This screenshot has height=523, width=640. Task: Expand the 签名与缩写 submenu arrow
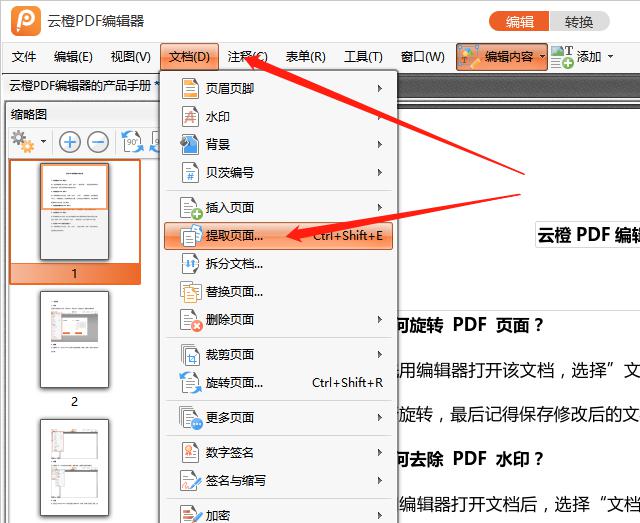coord(380,481)
